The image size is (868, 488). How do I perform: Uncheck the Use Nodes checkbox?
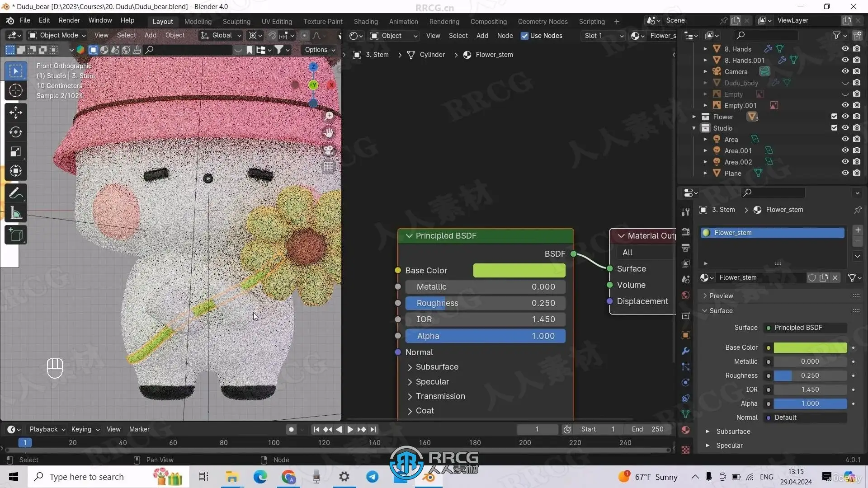[524, 36]
